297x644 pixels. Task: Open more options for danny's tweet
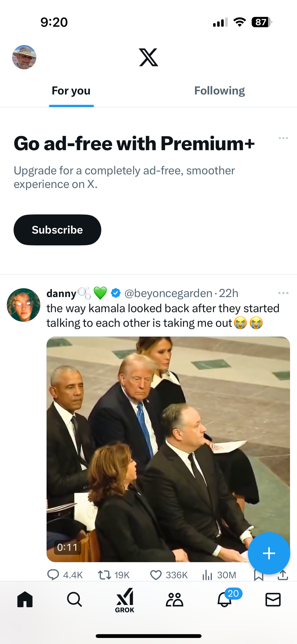click(283, 293)
